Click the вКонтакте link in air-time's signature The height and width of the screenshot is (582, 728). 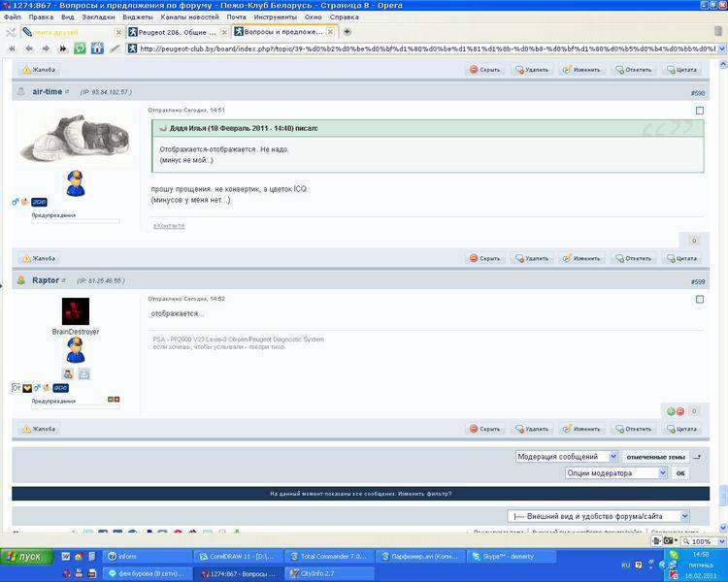(169, 225)
